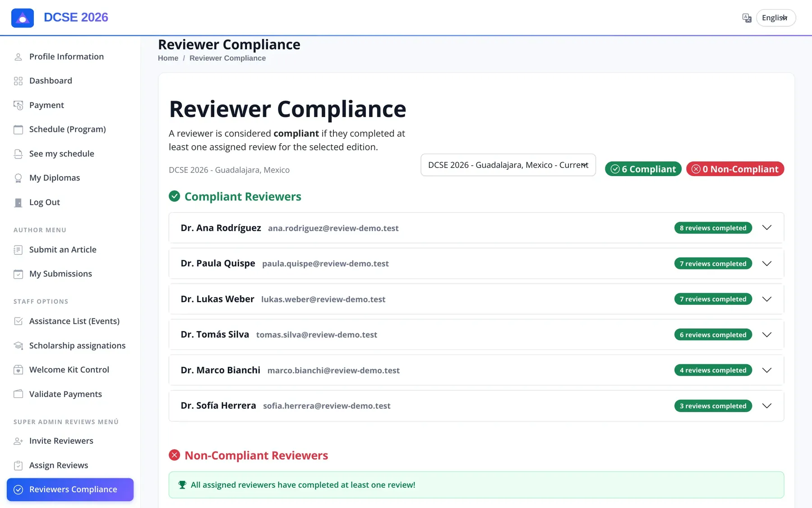The width and height of the screenshot is (812, 508).
Task: Click the Payment icon in sidebar
Action: pos(18,105)
